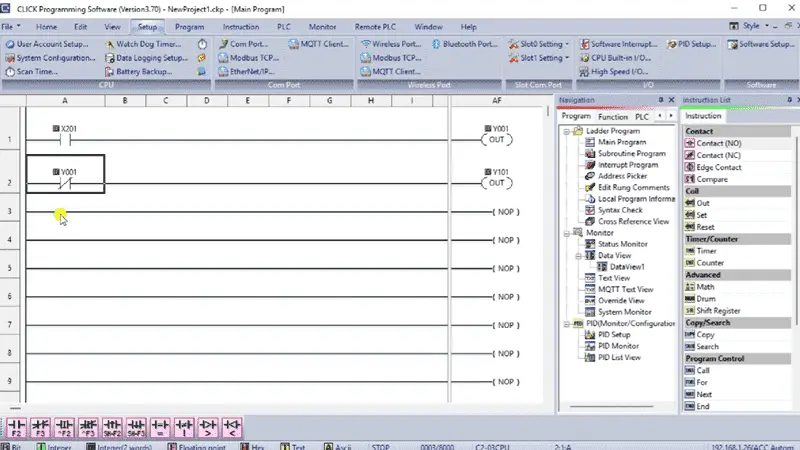
Task: Open Override View in navigation tree
Action: tap(615, 301)
